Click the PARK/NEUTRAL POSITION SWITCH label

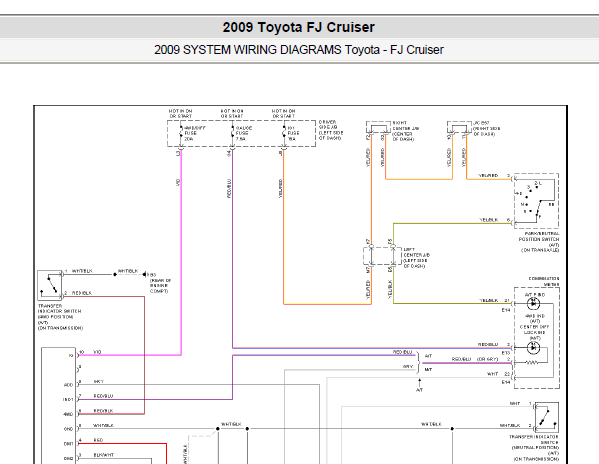coord(539,242)
